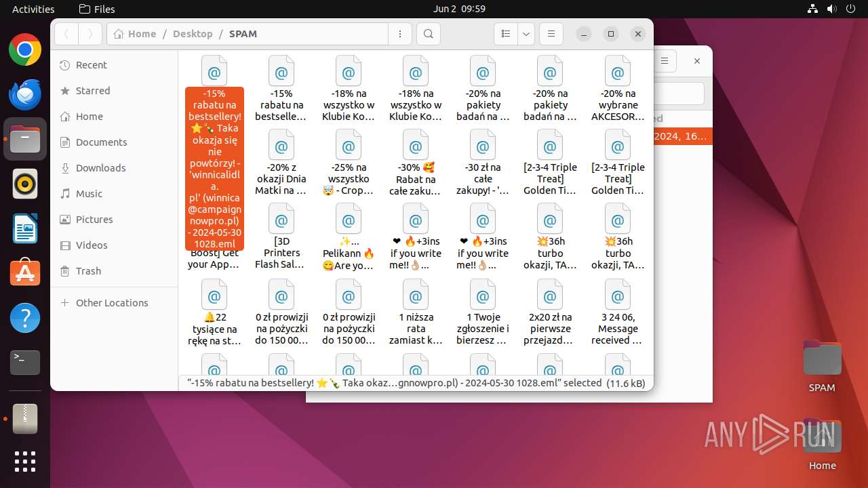Open Documents in the sidebar

[114, 142]
